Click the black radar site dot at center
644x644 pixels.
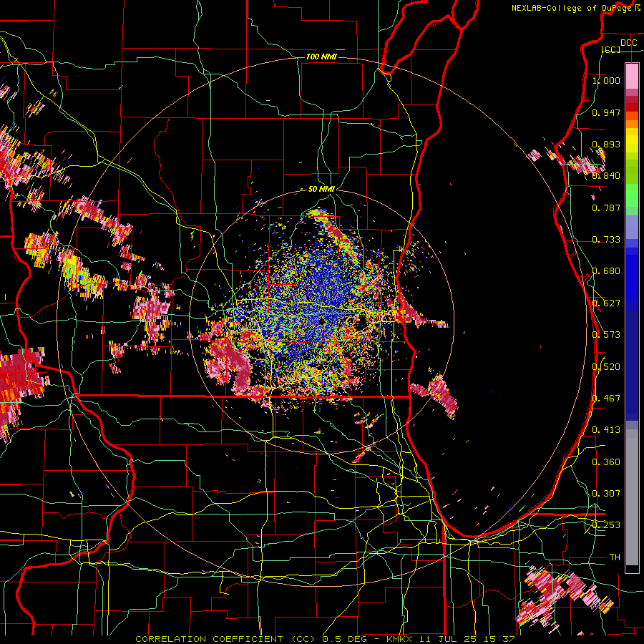[x=321, y=321]
